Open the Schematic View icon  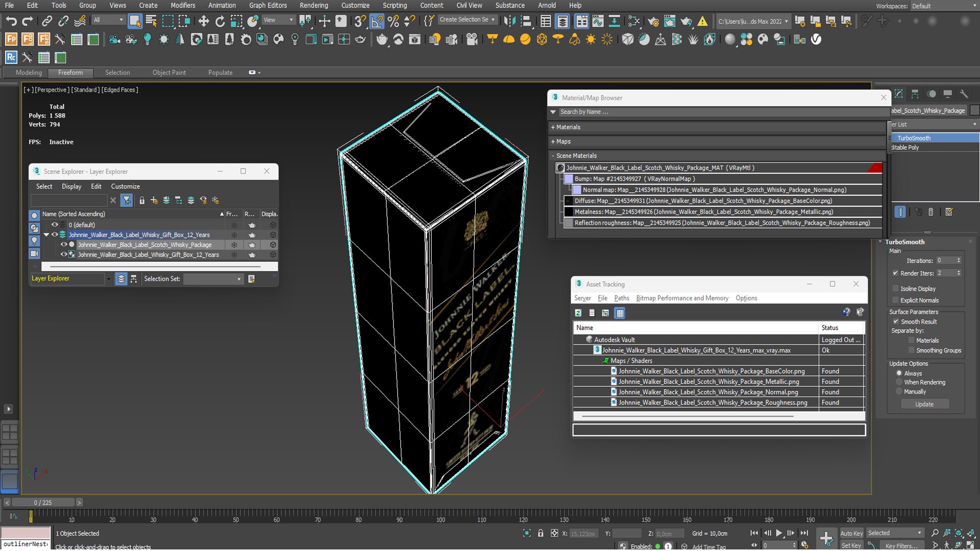tap(614, 21)
